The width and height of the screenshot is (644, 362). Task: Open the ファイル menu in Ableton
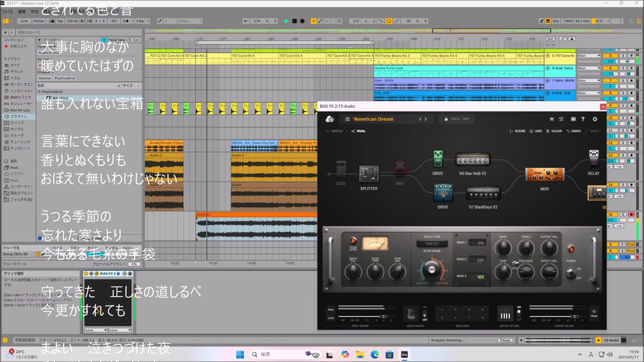[7, 11]
